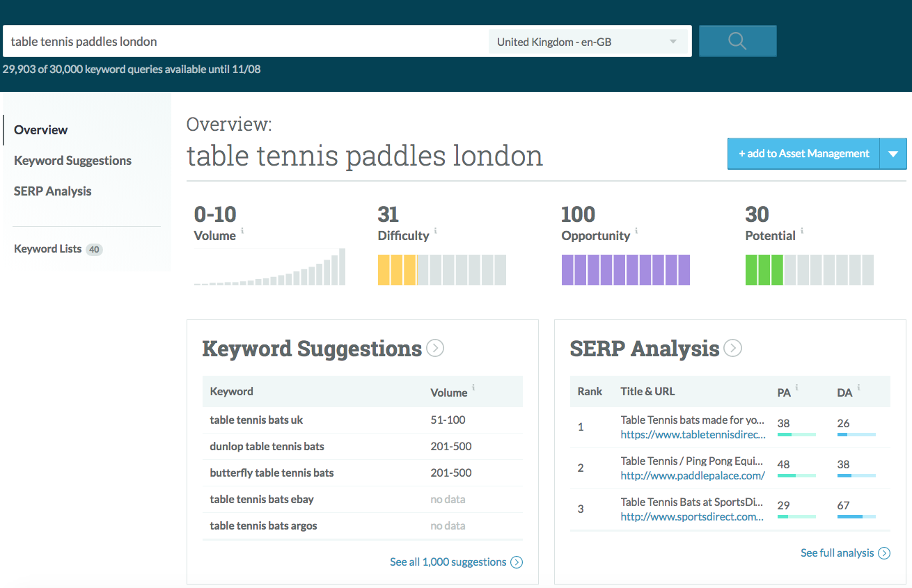Open SERP Analysis via the arrow circle icon
This screenshot has height=588, width=912.
pos(732,348)
